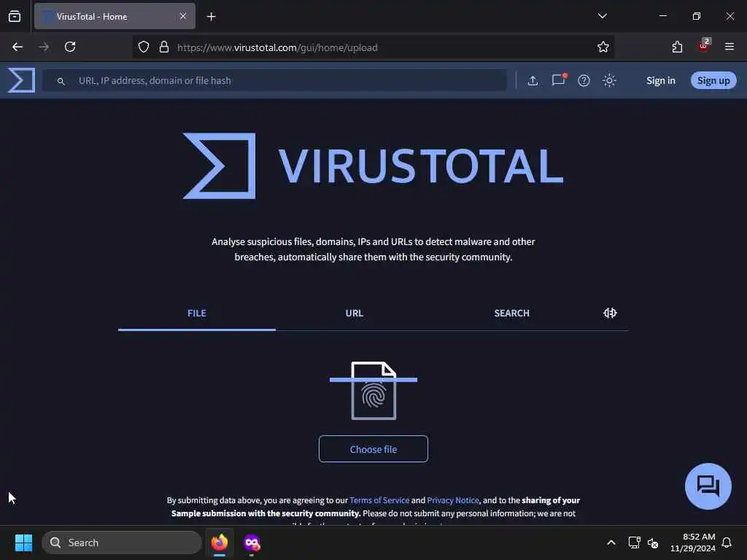Open the Windows Start menu
Screen dimensions: 747x560
pyautogui.click(x=24, y=542)
